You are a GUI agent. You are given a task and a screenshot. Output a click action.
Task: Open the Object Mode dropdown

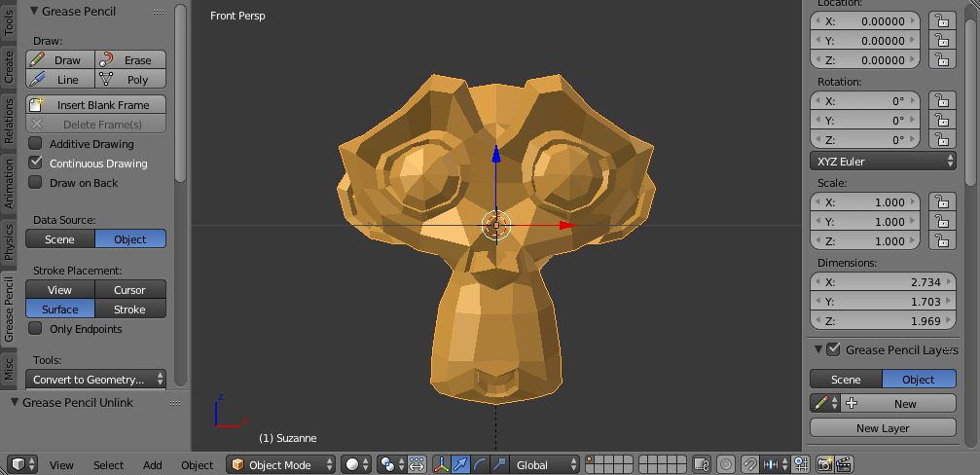click(281, 464)
